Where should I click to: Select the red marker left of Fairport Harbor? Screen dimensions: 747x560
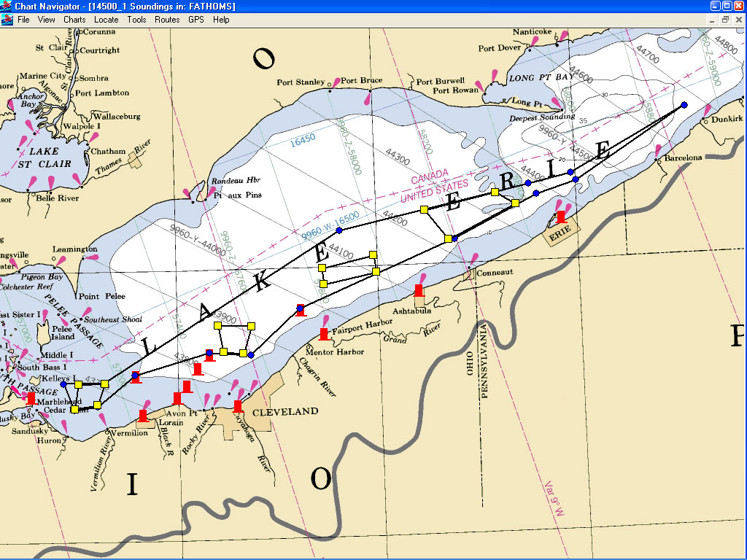click(324, 334)
